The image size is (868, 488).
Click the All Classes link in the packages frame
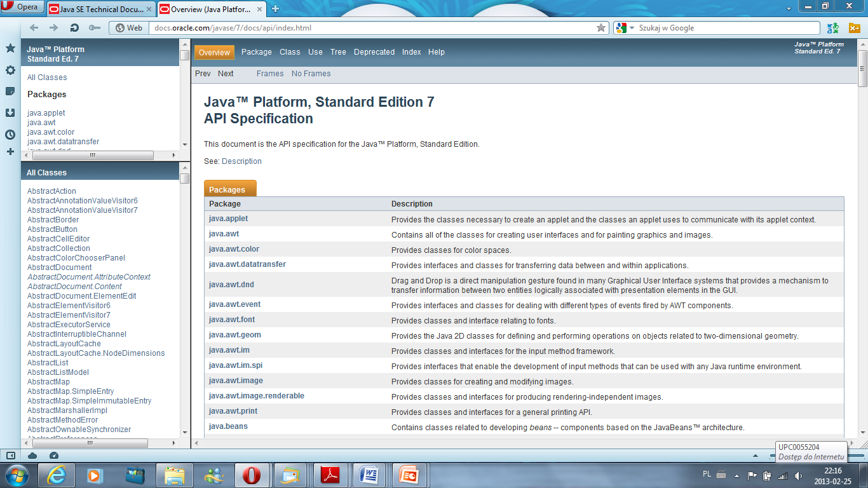(47, 78)
